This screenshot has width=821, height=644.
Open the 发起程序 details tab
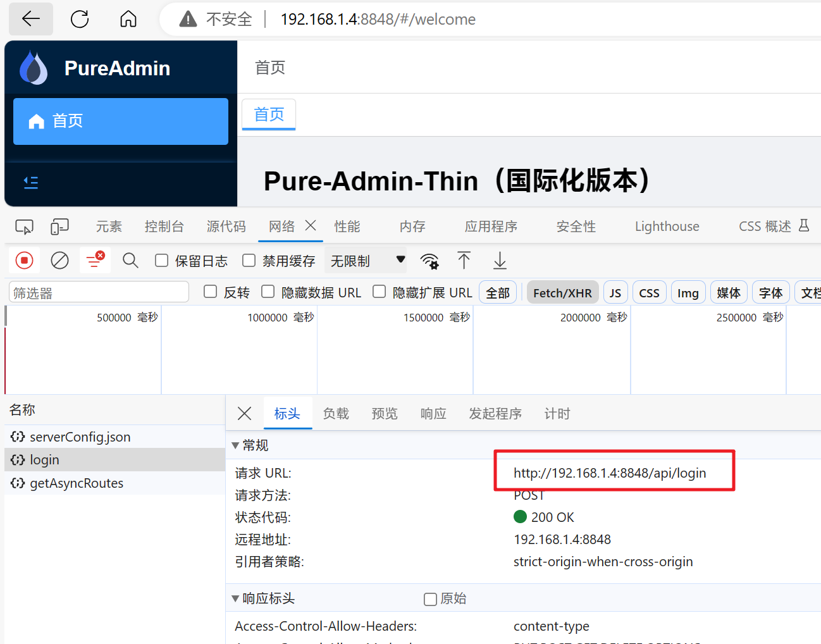[x=495, y=414]
